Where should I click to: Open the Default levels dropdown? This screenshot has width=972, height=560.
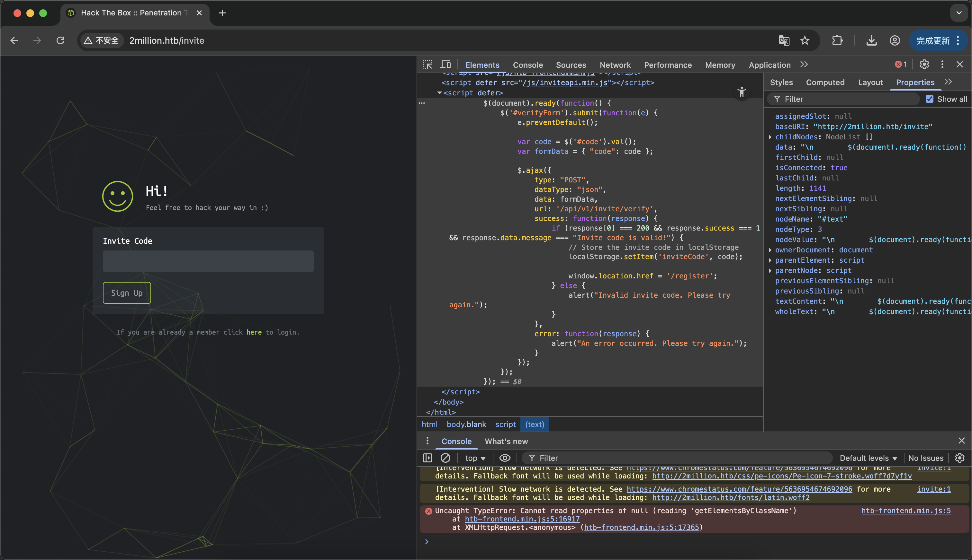pos(868,458)
